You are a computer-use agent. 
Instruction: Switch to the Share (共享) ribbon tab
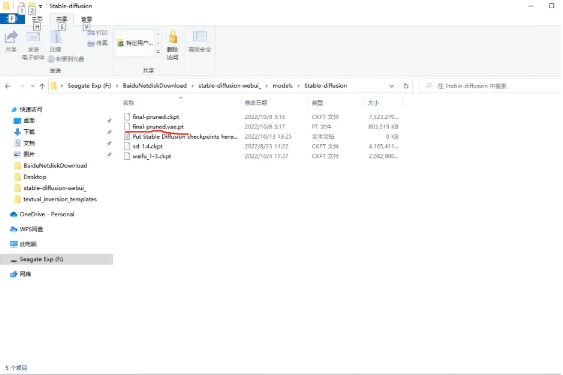click(x=62, y=19)
